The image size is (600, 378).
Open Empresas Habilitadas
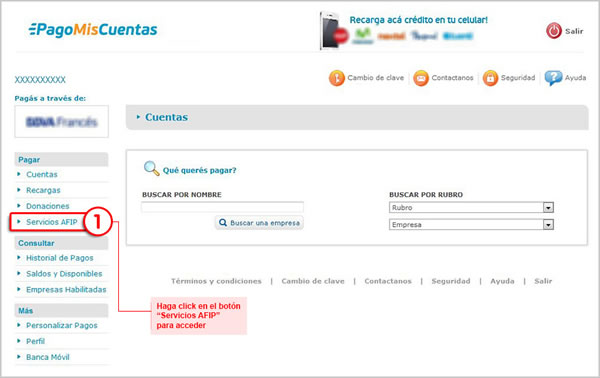pyautogui.click(x=66, y=290)
